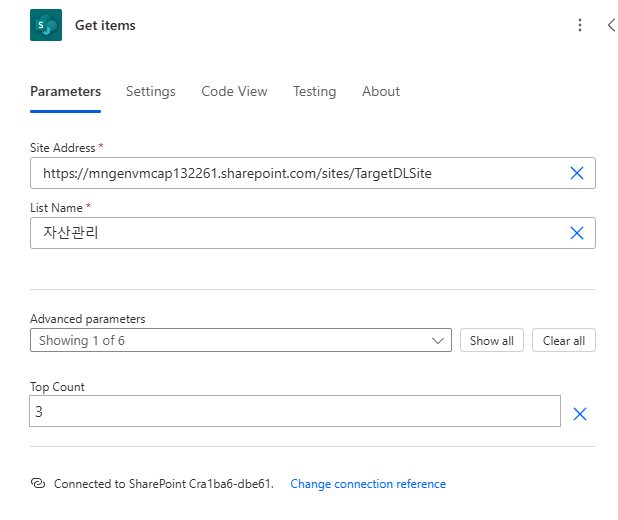Viewport: 618px width, 520px height.
Task: Click inside the Site Address field
Action: tap(295, 173)
